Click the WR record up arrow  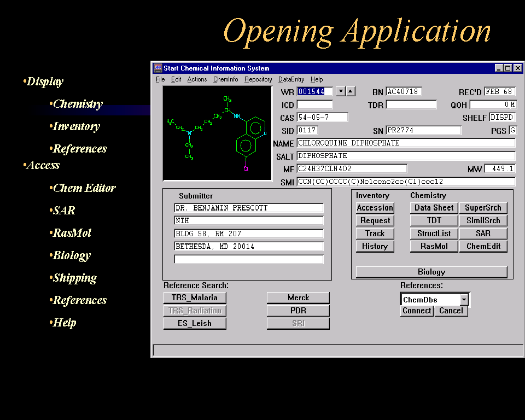[351, 91]
